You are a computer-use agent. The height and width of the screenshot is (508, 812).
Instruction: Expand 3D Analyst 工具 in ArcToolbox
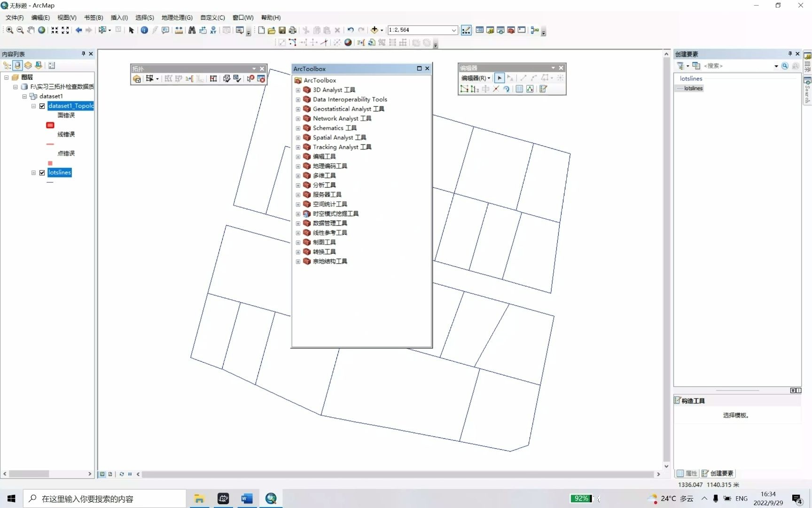point(298,90)
